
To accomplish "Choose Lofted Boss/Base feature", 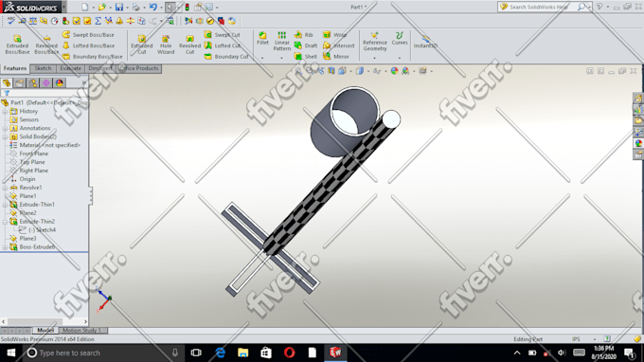I will click(89, 45).
